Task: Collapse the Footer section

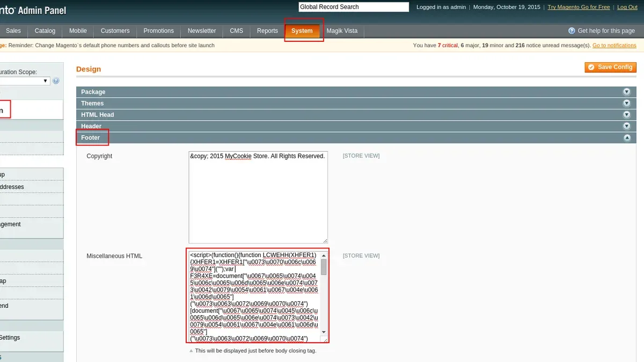Action: [356, 137]
